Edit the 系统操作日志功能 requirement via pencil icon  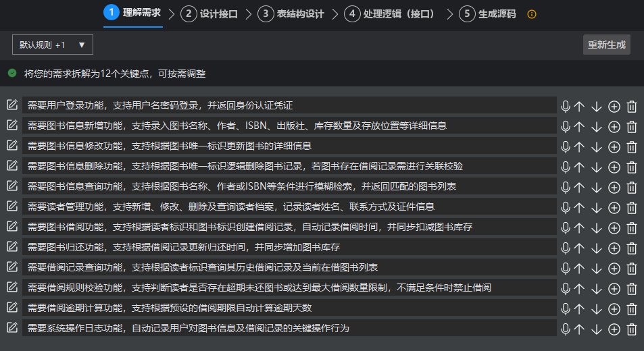pos(11,327)
